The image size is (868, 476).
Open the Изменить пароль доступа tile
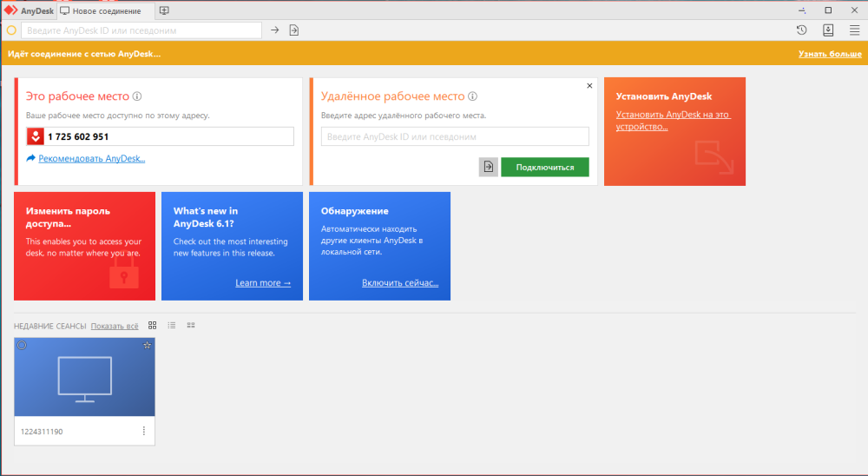85,246
